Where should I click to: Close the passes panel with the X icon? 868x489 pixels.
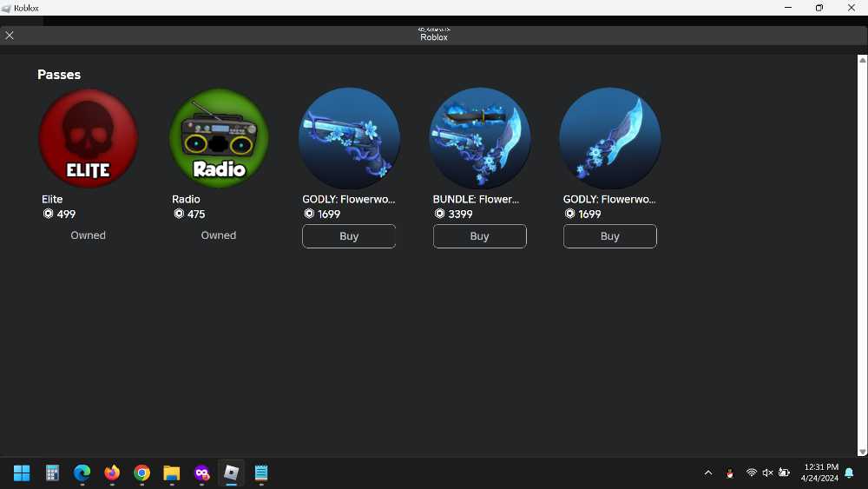point(10,36)
